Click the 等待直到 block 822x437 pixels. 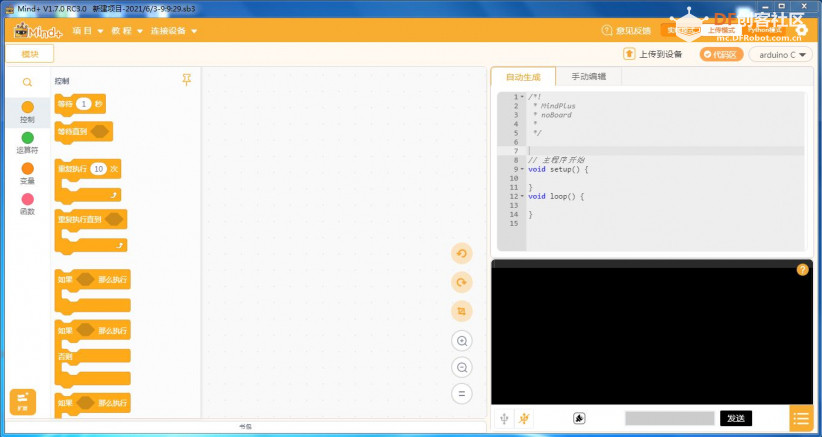point(83,132)
